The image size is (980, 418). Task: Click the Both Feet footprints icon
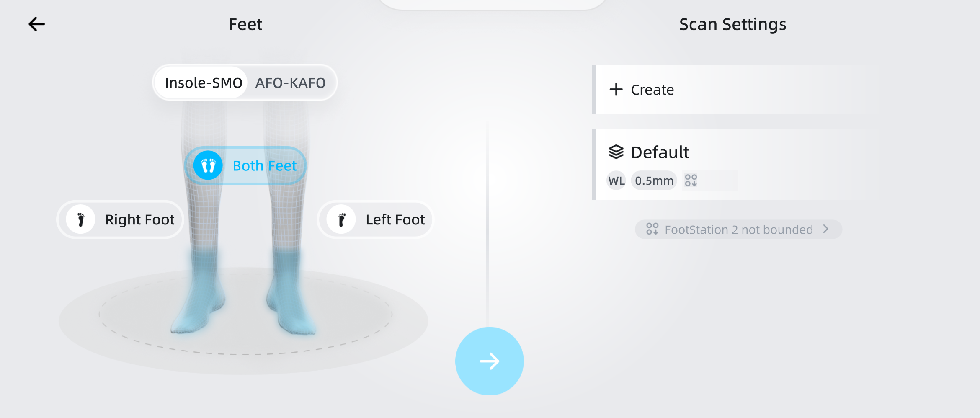coord(208,165)
